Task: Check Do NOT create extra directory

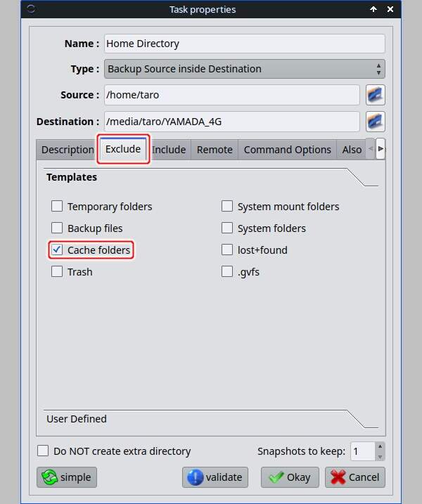Action: pos(43,451)
